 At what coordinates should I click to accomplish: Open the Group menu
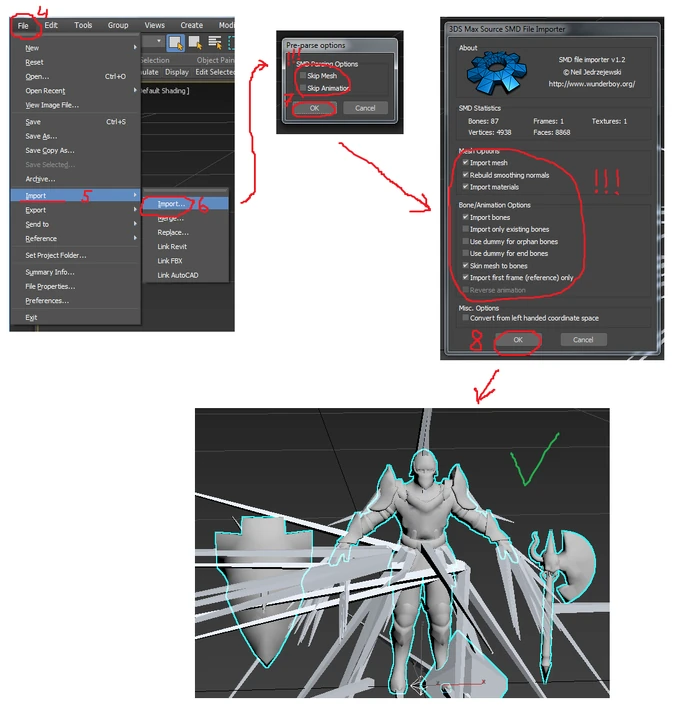click(x=118, y=25)
